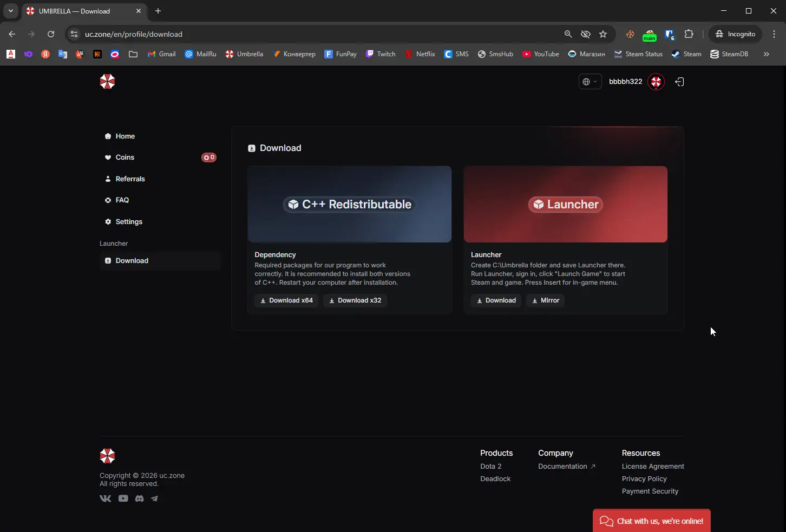This screenshot has width=786, height=532.
Task: Click the C++ Redistributable banner
Action: 350,204
